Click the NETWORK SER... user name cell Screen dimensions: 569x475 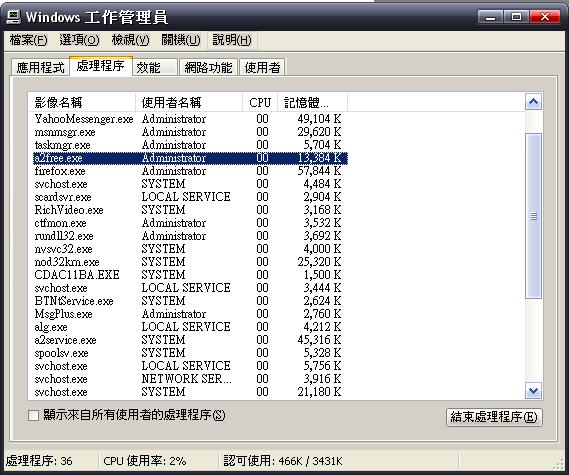tap(186, 379)
